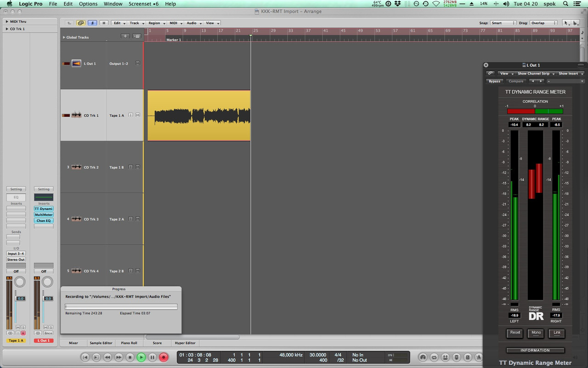
Task: Bypass the TT Dynamic Range Meter plug-in
Action: click(494, 81)
